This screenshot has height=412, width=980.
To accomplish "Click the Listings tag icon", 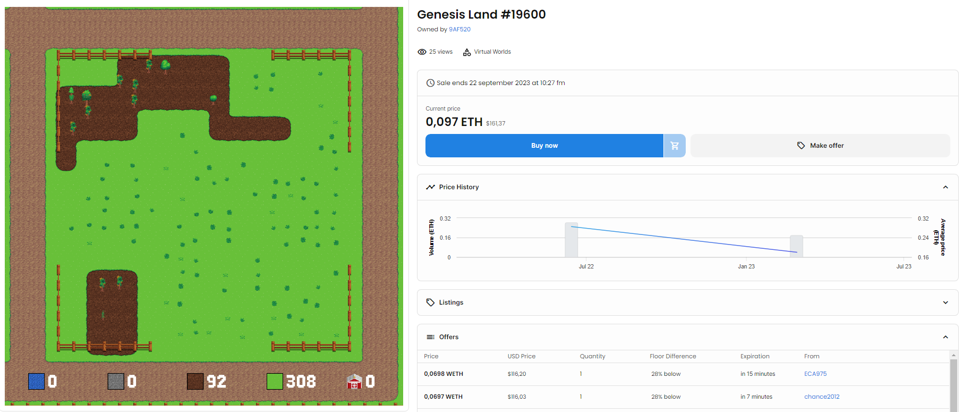I will (430, 302).
